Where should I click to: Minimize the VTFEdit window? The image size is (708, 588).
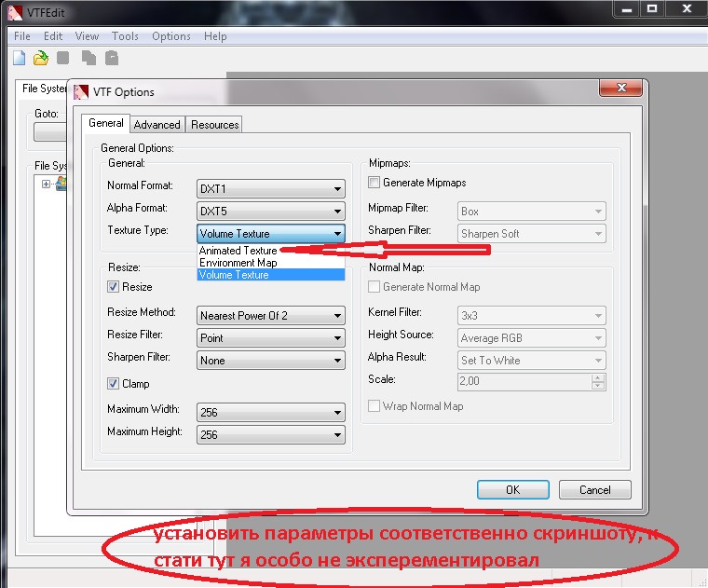pos(627,9)
